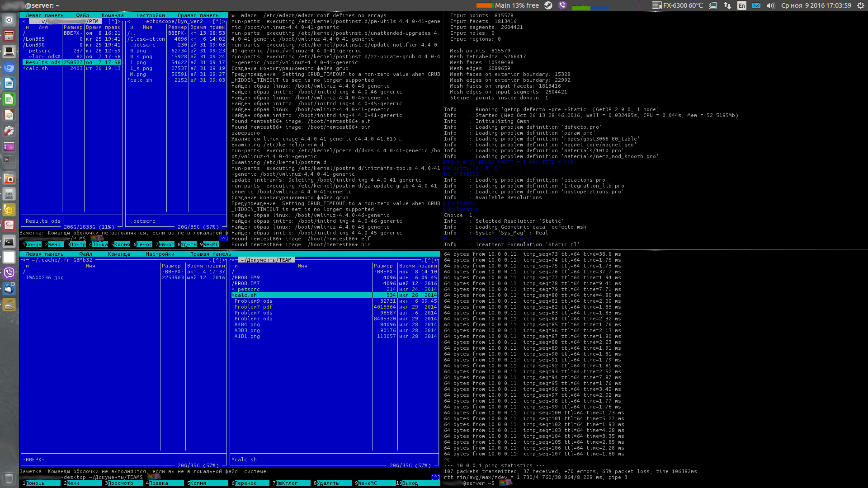The height and width of the screenshot is (488, 868).
Task: Open the mail envelope indicator in the top bar
Action: 756,5
